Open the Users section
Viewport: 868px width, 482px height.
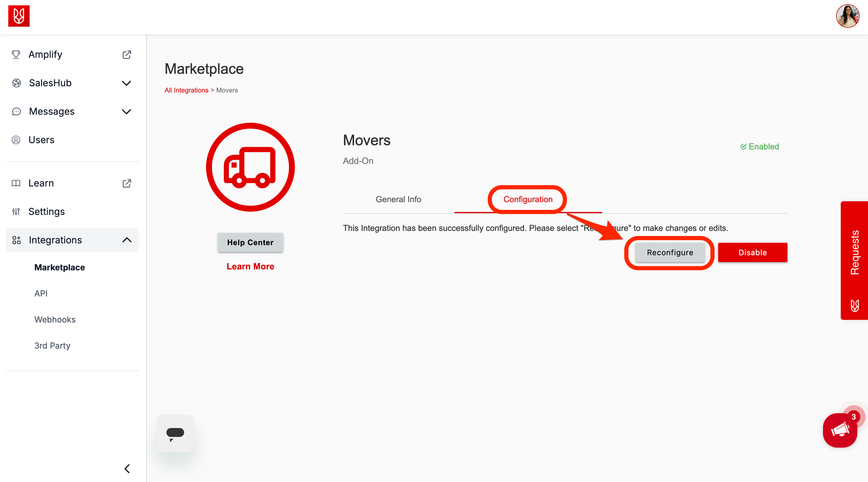pos(41,140)
